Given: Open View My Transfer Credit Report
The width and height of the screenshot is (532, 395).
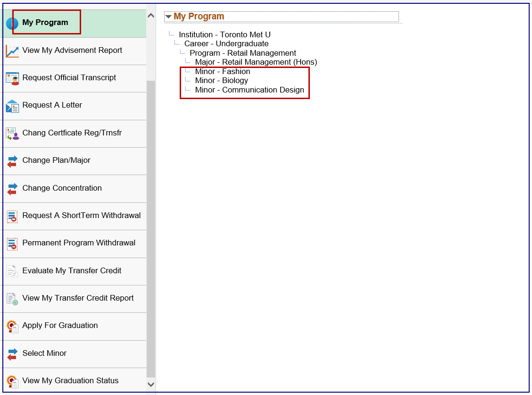Looking at the screenshot, I should point(78,298).
